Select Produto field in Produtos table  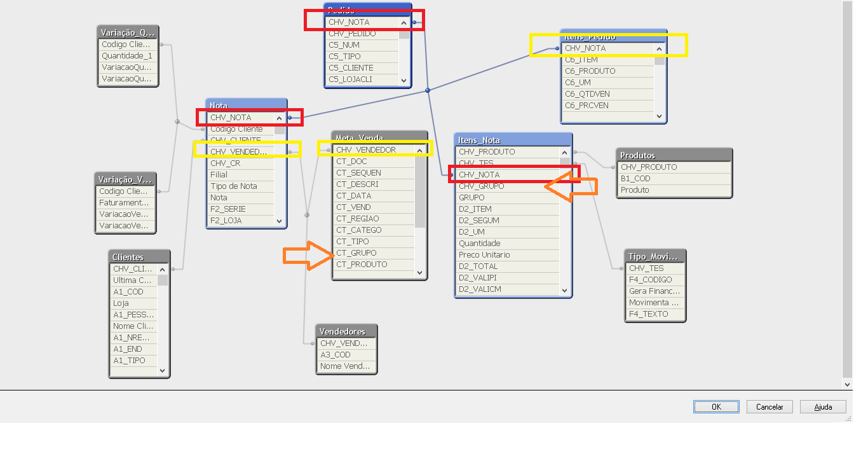[674, 190]
